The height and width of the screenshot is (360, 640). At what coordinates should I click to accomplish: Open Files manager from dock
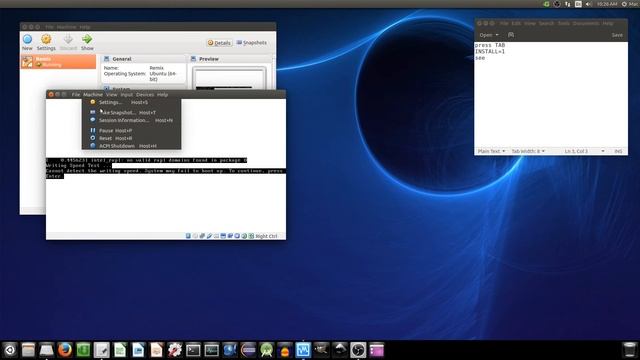tap(28, 350)
